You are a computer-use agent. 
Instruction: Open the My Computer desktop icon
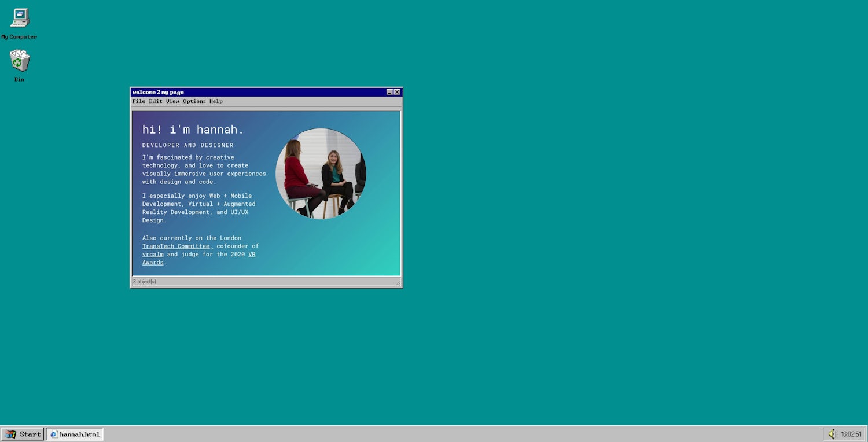(x=20, y=19)
